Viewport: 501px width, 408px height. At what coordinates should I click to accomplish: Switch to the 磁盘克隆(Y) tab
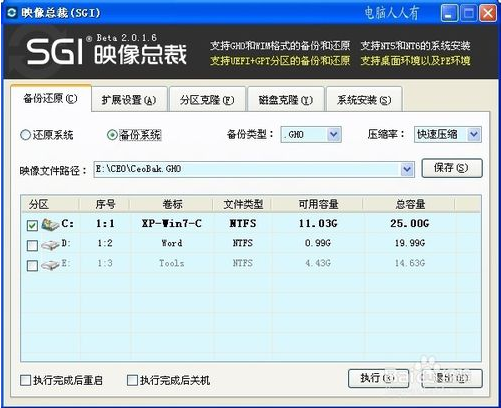(286, 100)
